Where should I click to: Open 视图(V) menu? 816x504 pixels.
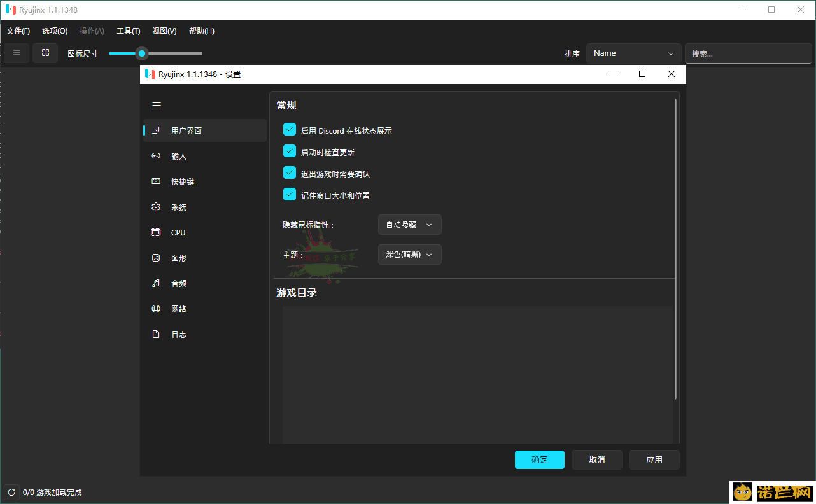point(165,31)
